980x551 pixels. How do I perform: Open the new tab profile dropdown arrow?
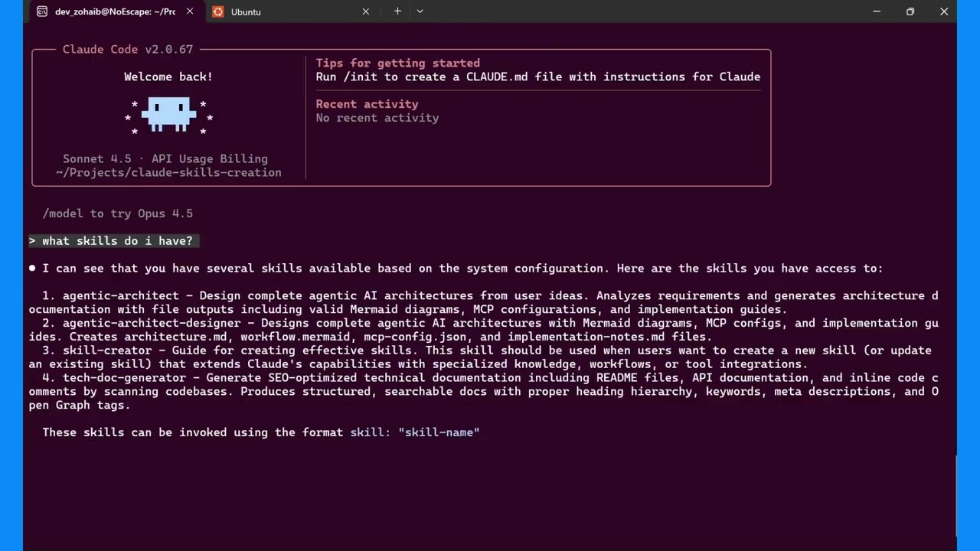[x=420, y=11]
